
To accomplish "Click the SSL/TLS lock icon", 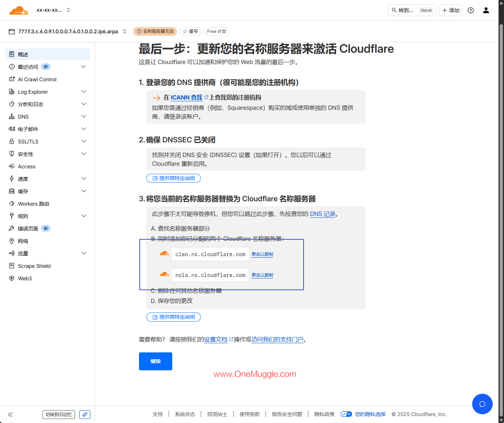I will (x=12, y=141).
